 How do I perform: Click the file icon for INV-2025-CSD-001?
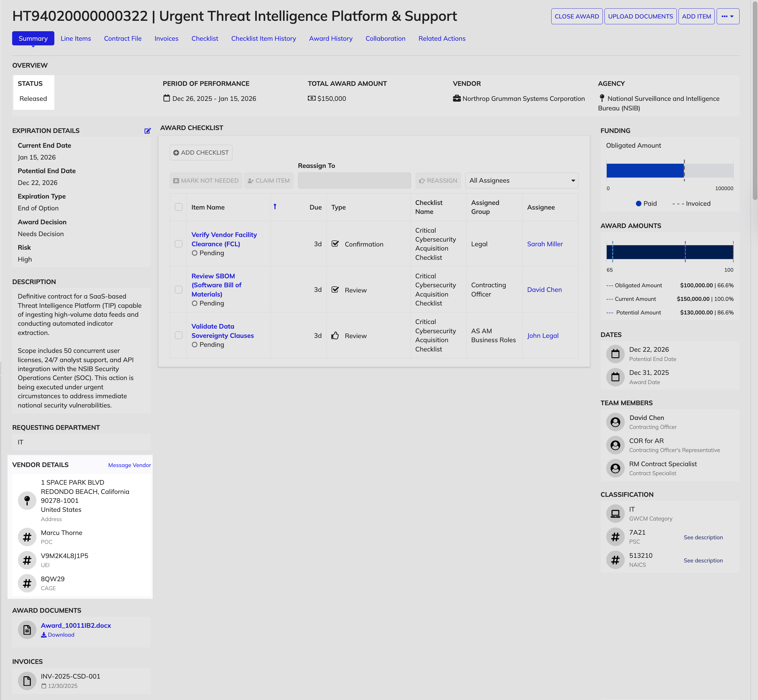point(27,681)
